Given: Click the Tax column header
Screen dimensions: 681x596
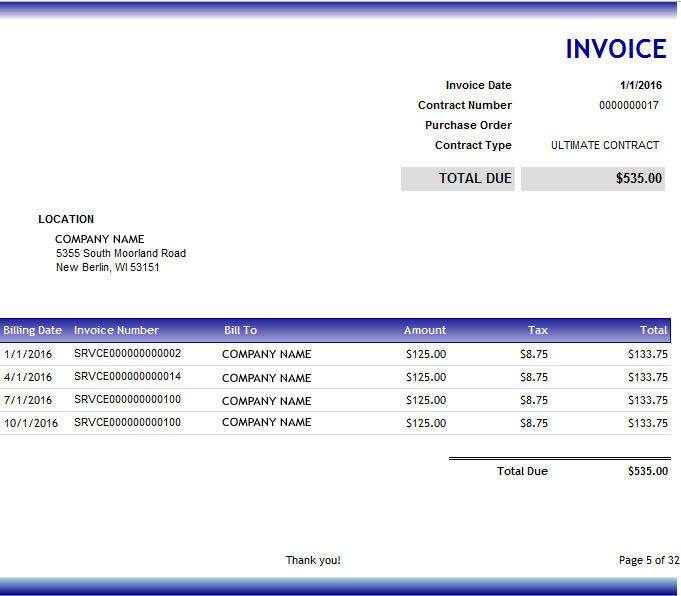Looking at the screenshot, I should [x=538, y=330].
